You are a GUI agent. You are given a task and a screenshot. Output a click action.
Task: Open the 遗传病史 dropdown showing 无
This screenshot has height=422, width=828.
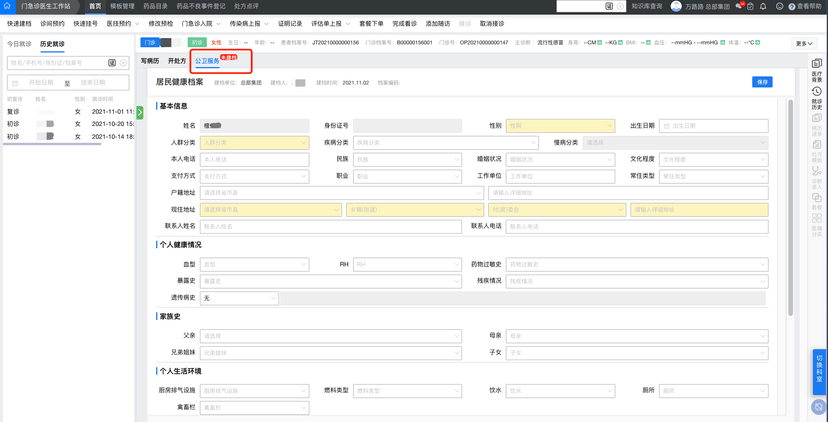[239, 298]
